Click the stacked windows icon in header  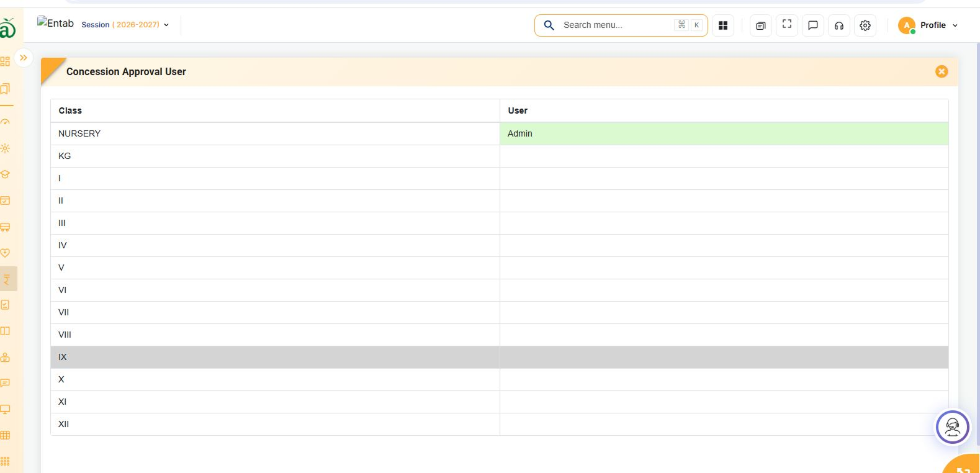761,25
